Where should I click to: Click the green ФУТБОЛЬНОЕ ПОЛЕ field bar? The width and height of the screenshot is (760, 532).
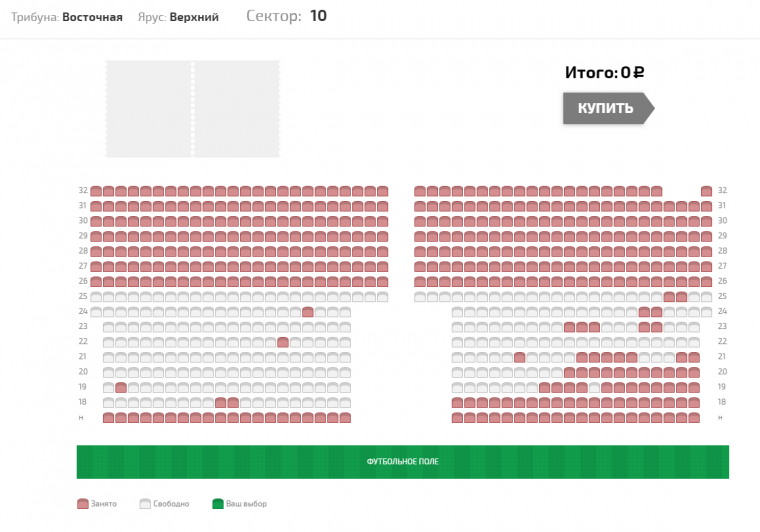point(402,461)
